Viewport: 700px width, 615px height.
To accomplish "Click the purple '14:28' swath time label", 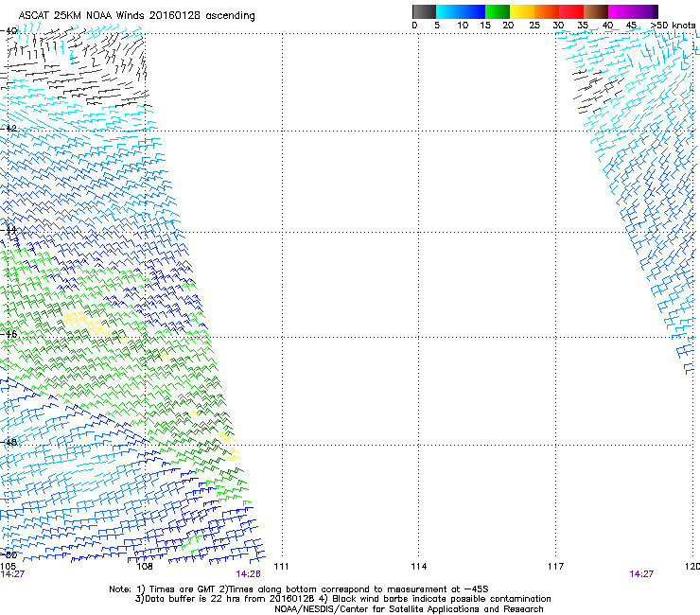I will click(x=248, y=574).
